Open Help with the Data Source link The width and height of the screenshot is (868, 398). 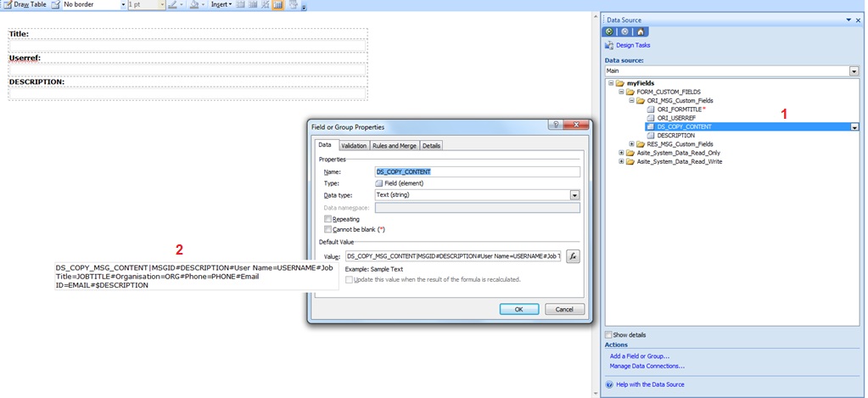(650, 384)
